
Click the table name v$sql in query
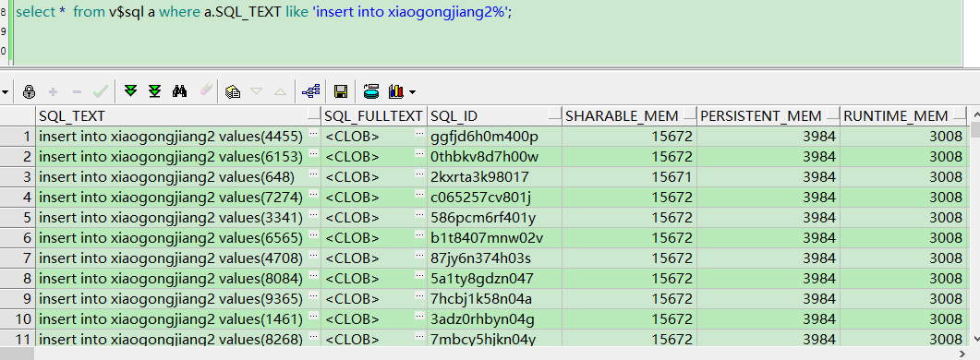[126, 12]
